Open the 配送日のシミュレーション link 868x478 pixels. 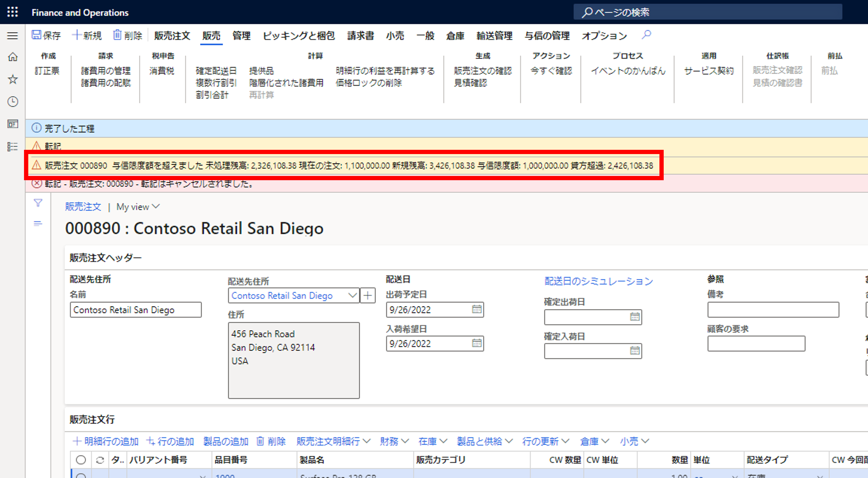point(598,281)
